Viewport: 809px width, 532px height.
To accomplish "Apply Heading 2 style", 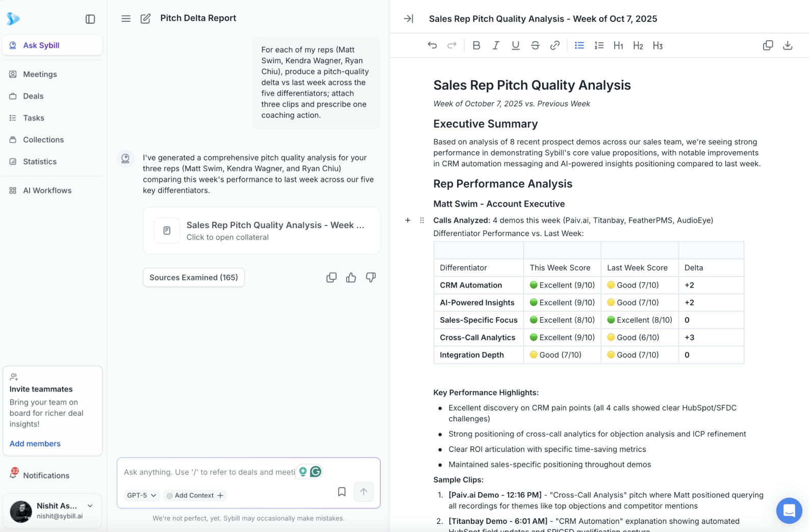I will (x=638, y=45).
